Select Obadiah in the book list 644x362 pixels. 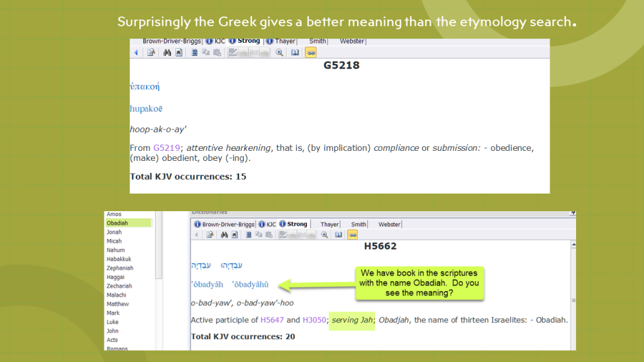(x=128, y=223)
